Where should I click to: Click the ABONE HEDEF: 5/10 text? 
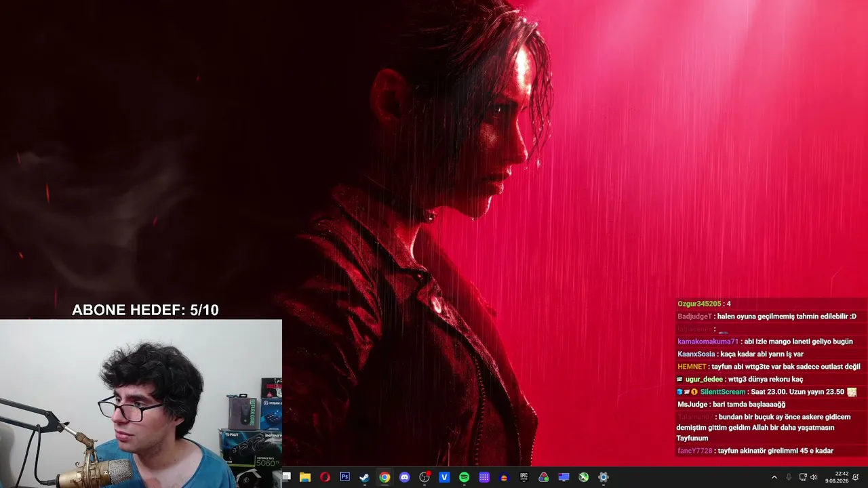145,310
